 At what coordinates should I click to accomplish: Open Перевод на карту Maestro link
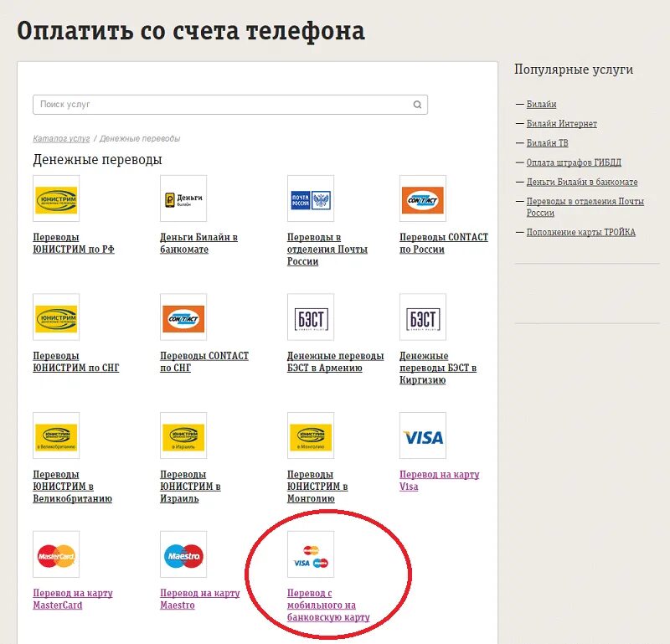200,599
